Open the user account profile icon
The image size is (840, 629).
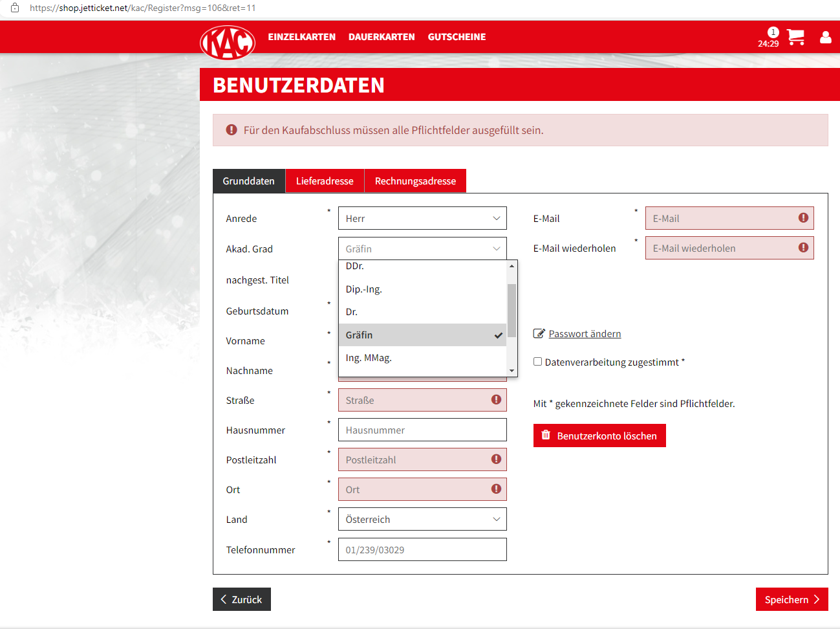pyautogui.click(x=825, y=37)
